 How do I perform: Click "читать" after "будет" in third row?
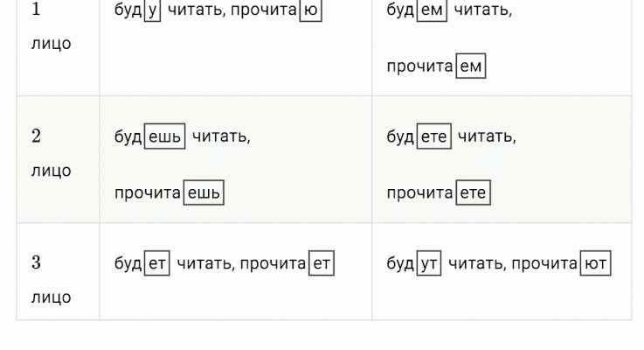pyautogui.click(x=203, y=264)
